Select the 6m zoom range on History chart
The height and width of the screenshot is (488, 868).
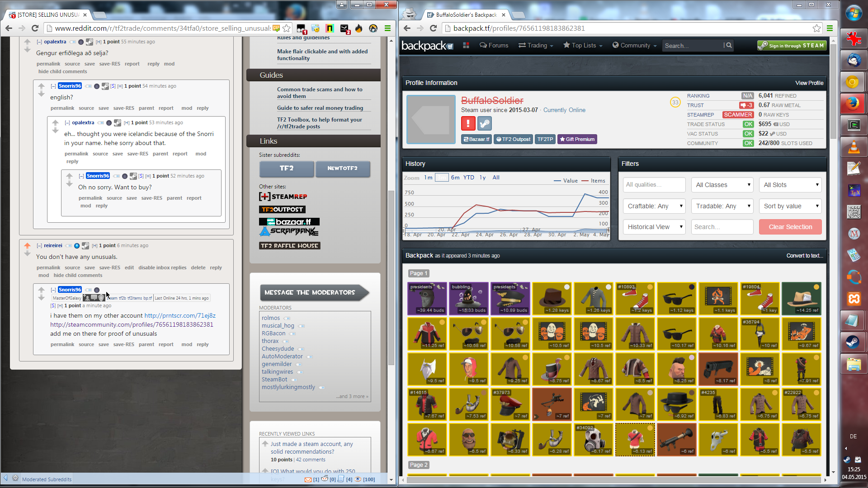click(x=455, y=178)
